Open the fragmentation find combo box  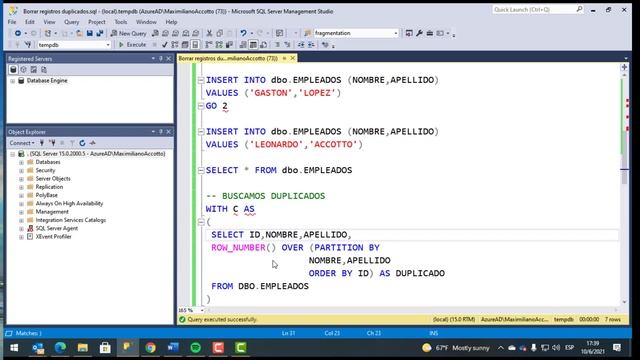(x=356, y=33)
